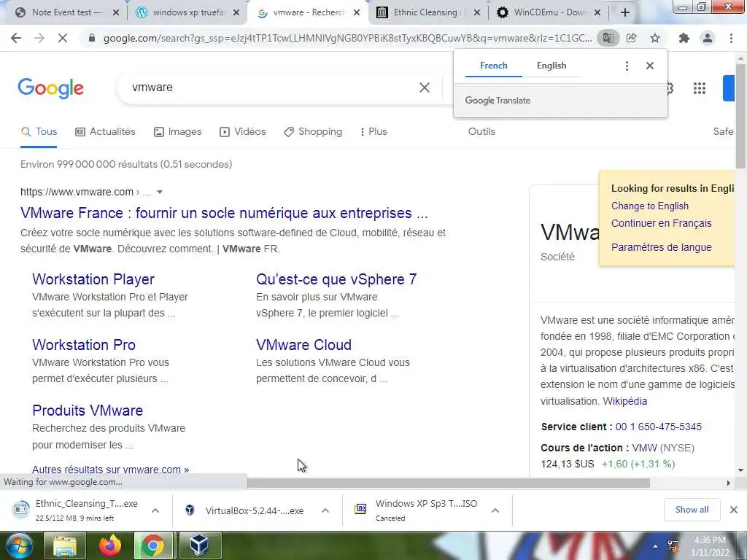Open the Google apps grid
The image size is (747, 560).
(x=700, y=88)
